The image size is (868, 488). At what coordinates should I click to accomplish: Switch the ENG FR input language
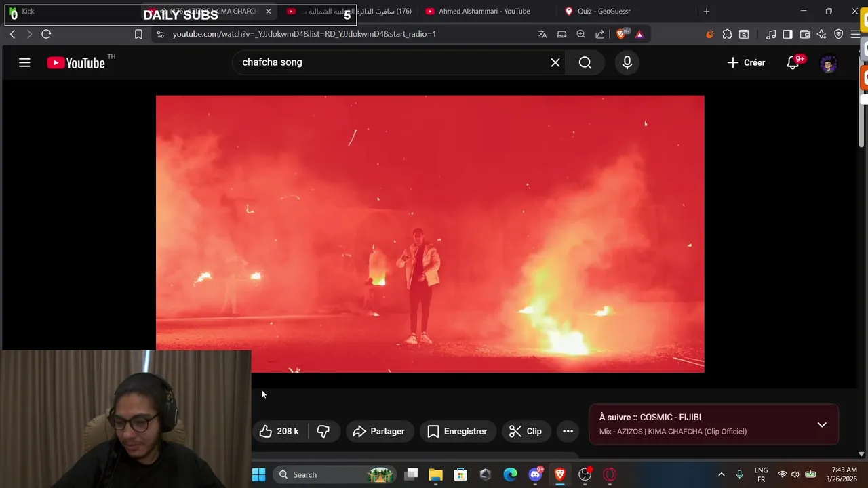tap(761, 474)
